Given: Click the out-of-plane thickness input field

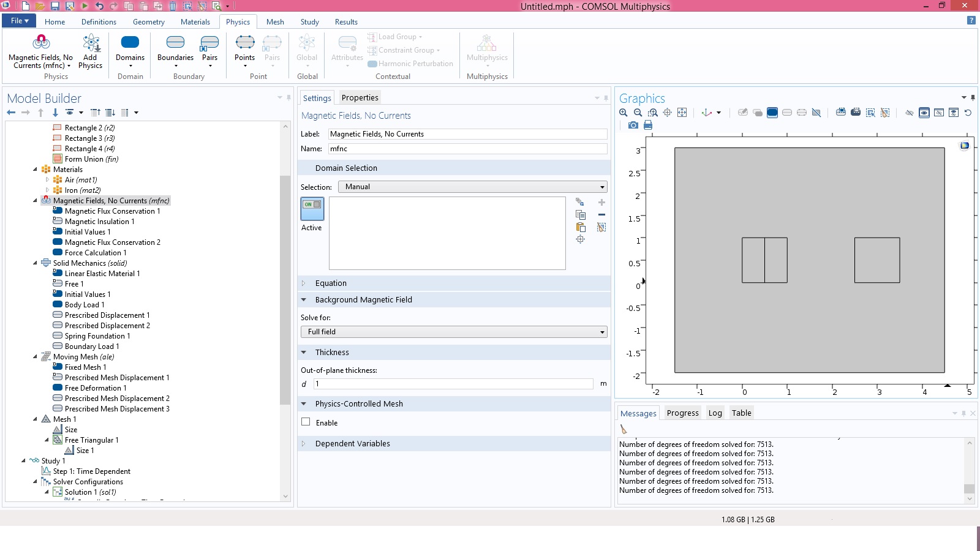Looking at the screenshot, I should [453, 384].
